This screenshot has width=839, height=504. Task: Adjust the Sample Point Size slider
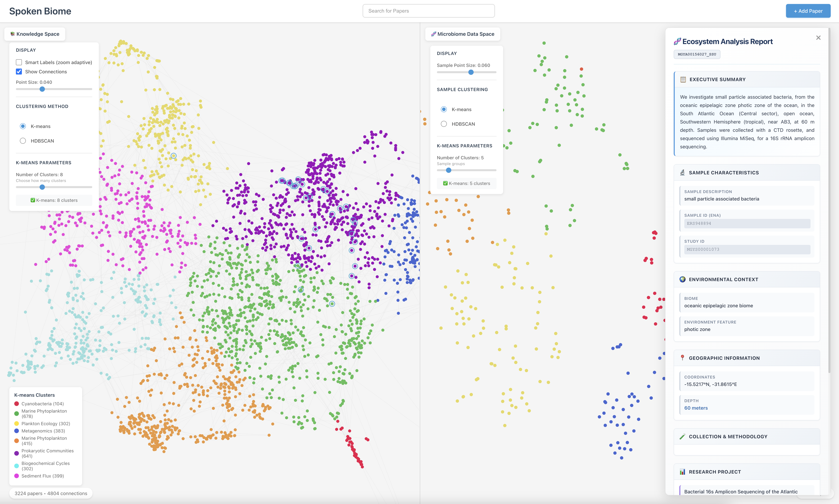(x=471, y=72)
